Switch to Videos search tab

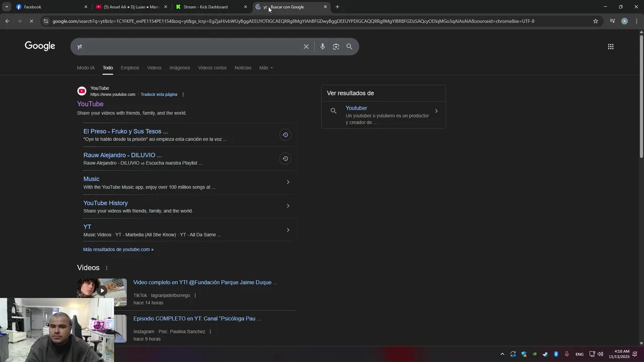(x=154, y=68)
